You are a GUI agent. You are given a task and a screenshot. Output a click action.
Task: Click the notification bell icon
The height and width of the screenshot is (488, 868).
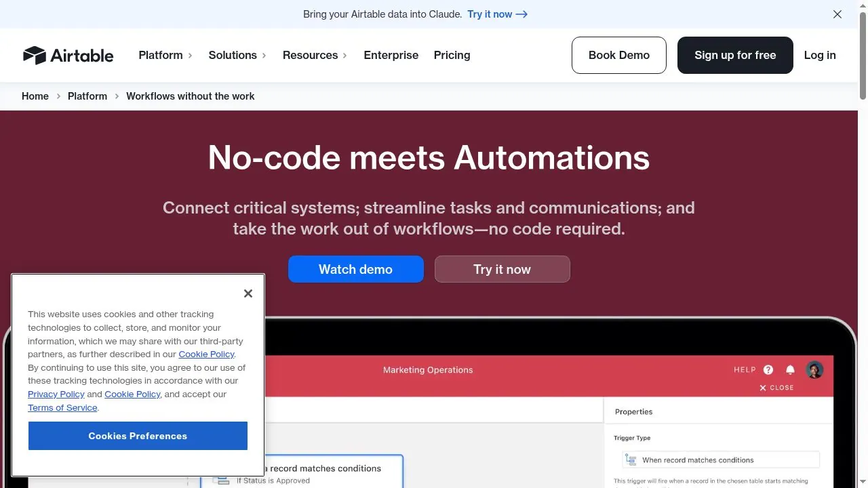coord(790,370)
